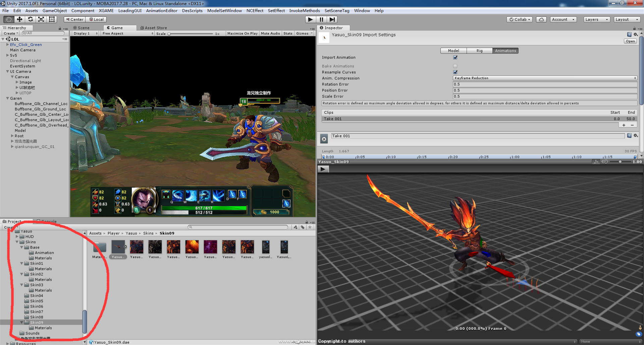Switch to the Rig tab
The height and width of the screenshot is (345, 644).
[480, 51]
